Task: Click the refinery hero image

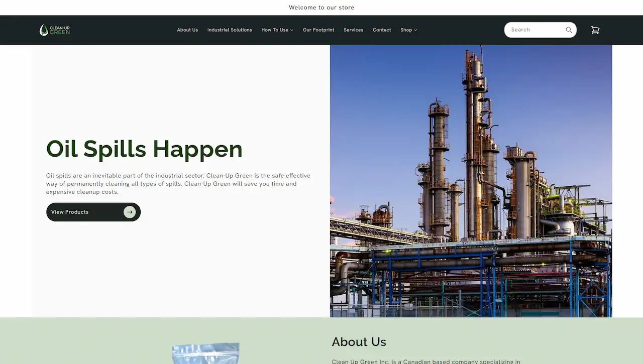Action: click(x=471, y=181)
